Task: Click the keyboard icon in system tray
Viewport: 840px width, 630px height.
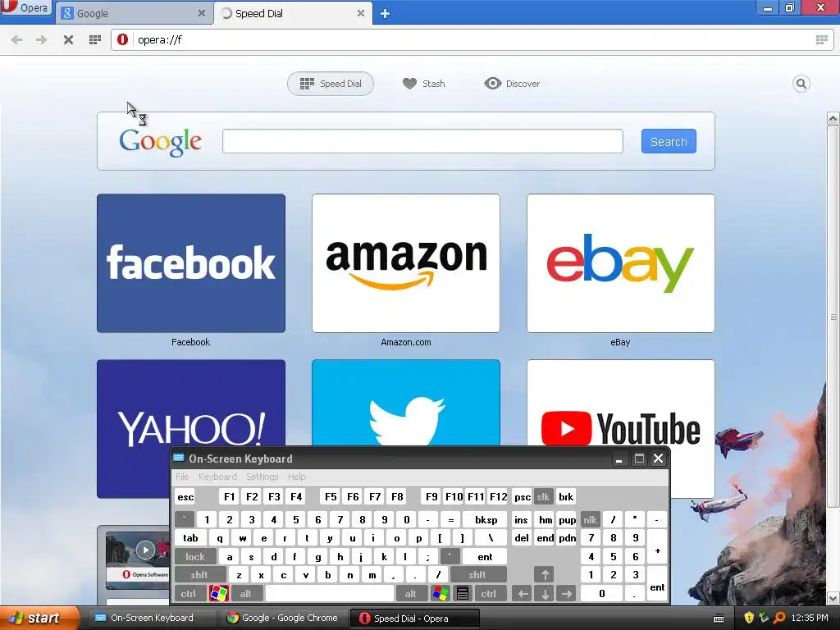Action: tap(719, 619)
